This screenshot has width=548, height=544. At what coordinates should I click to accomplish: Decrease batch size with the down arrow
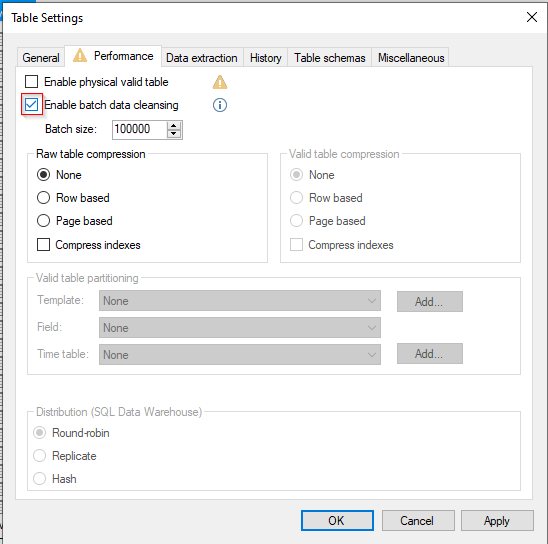tap(174, 134)
